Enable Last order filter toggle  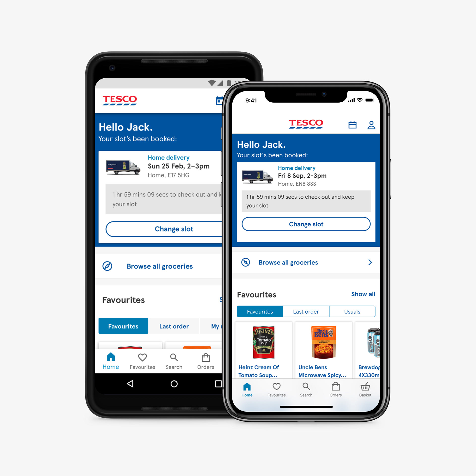coord(305,313)
